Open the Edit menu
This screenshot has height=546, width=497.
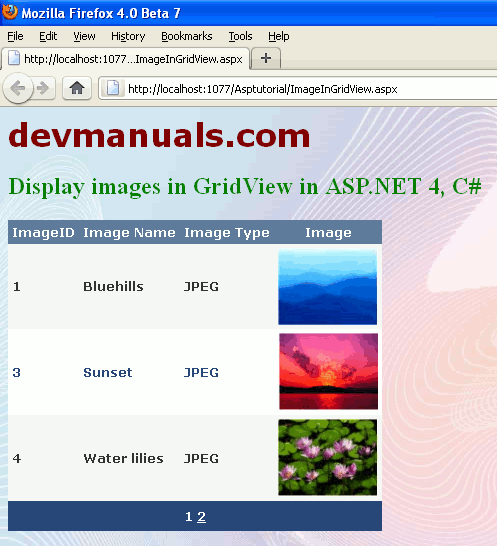tap(48, 36)
